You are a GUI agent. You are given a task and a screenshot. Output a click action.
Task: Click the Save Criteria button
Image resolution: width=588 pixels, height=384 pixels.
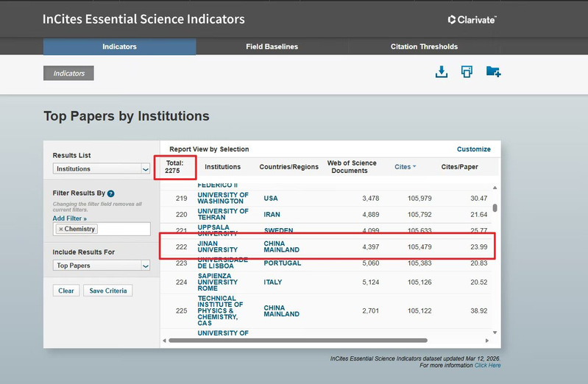(x=107, y=291)
